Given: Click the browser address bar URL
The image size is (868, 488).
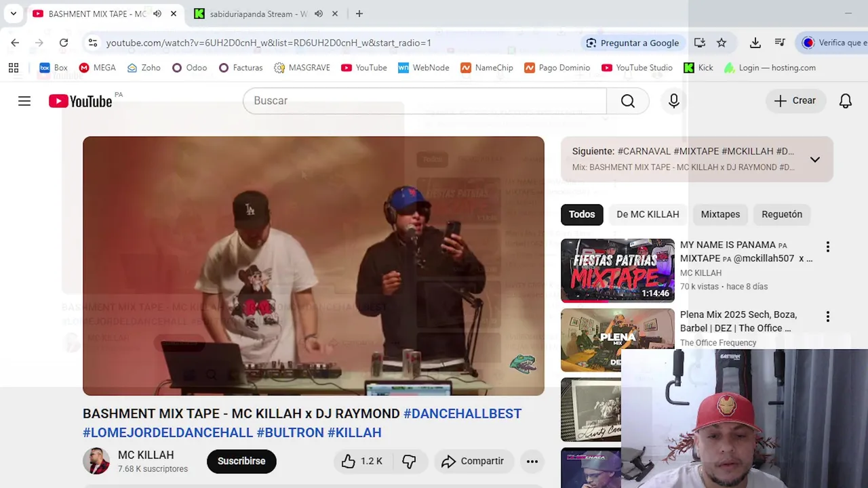Looking at the screenshot, I should [x=269, y=43].
